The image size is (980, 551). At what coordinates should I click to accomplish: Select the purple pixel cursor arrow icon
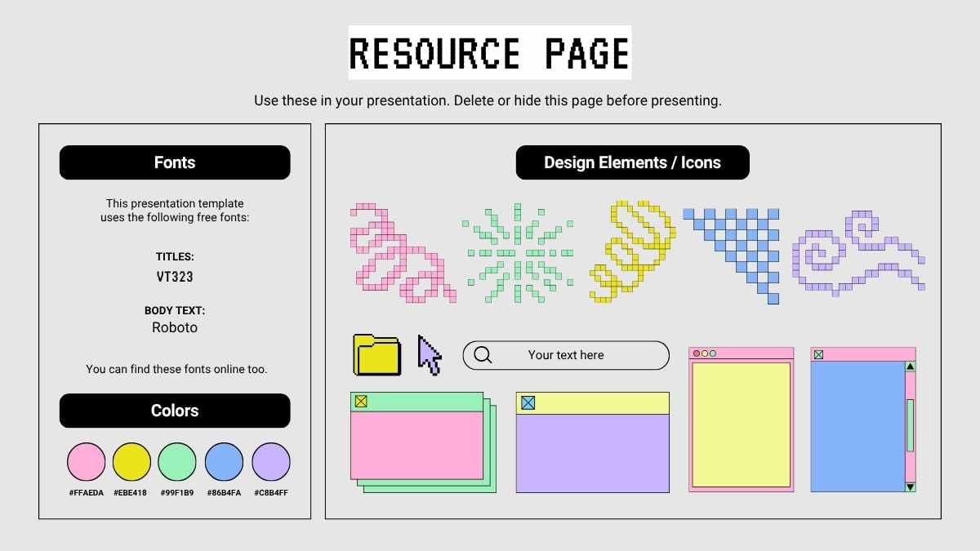429,354
